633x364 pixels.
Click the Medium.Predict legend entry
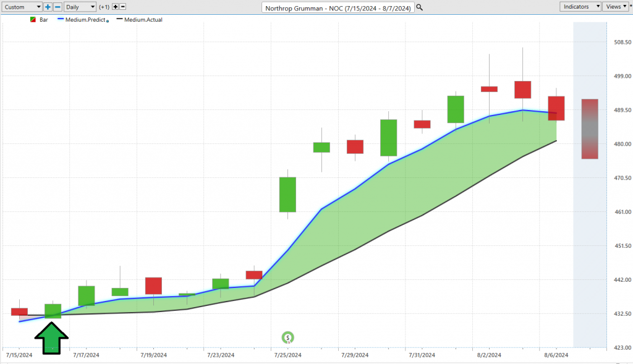[x=82, y=19]
